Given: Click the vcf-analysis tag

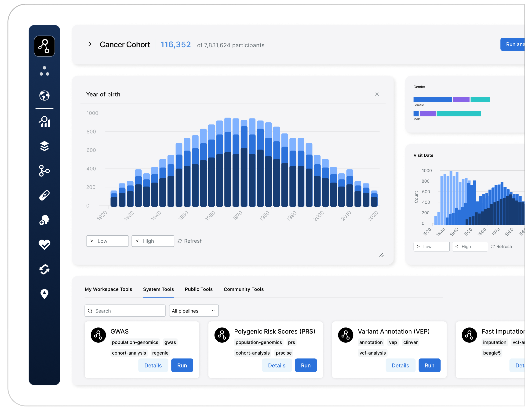Looking at the screenshot, I should pyautogui.click(x=373, y=353).
